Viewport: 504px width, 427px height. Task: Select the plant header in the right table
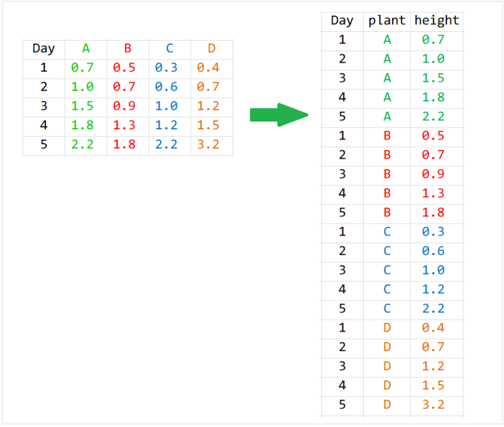[387, 21]
